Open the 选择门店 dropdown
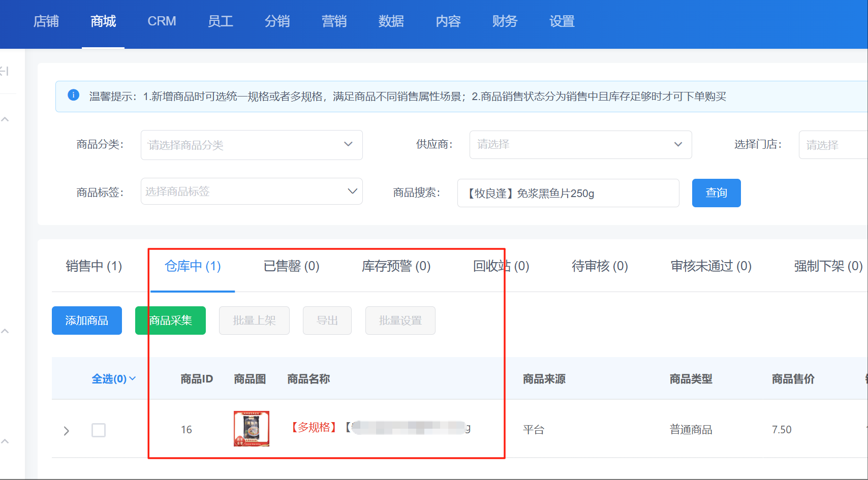This screenshot has width=868, height=480. [x=833, y=145]
